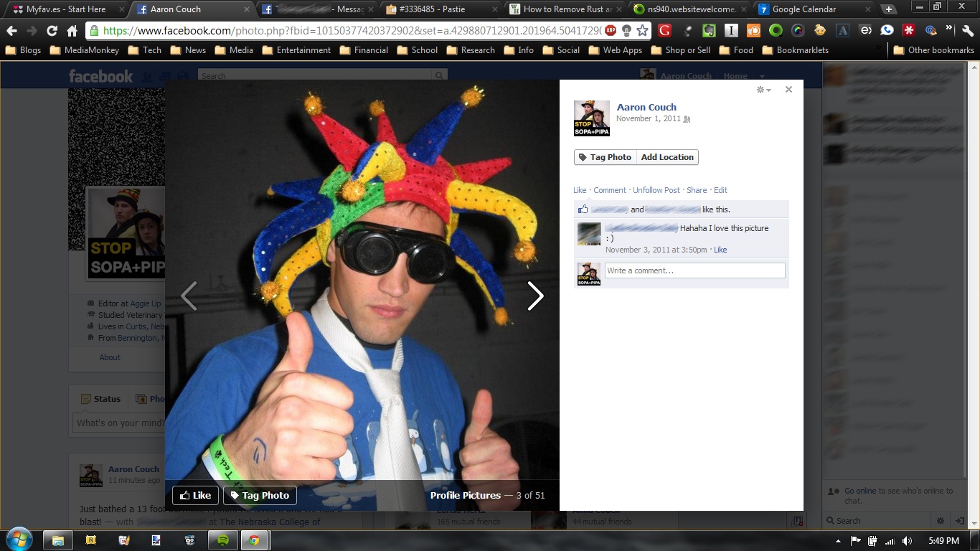This screenshot has width=980, height=551.
Task: Open the Home dropdown arrow in the navbar
Action: [762, 75]
